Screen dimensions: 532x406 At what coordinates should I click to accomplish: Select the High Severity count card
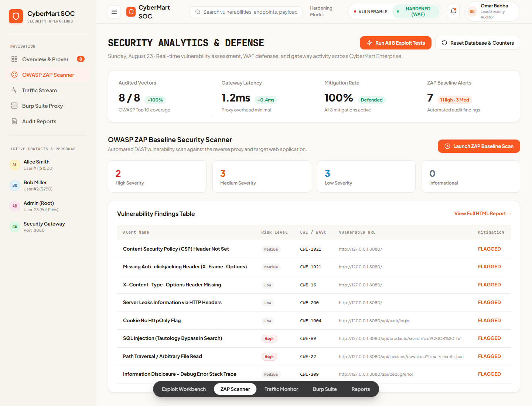157,176
